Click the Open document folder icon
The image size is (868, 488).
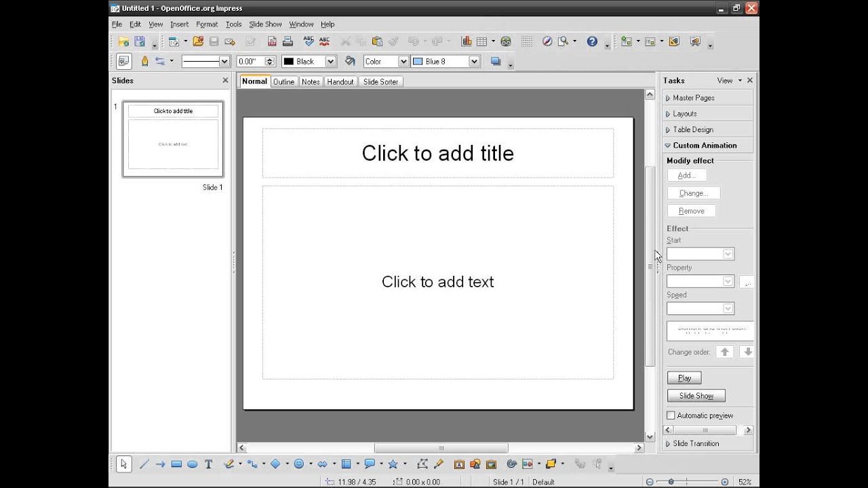(198, 41)
